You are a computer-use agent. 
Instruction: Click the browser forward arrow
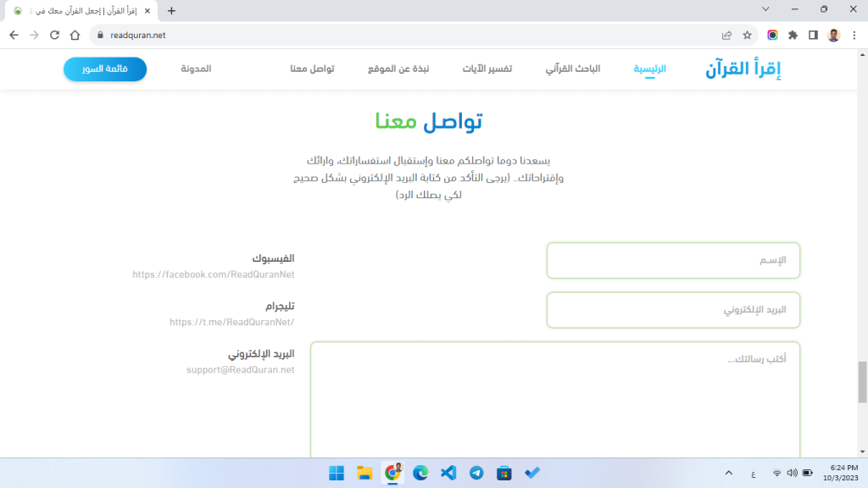(x=34, y=35)
